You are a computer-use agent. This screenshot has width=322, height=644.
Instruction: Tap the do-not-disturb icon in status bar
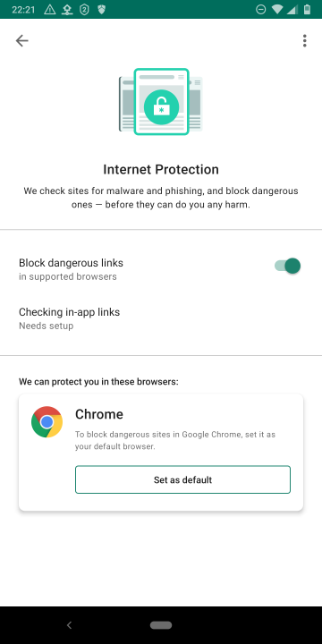tap(261, 10)
